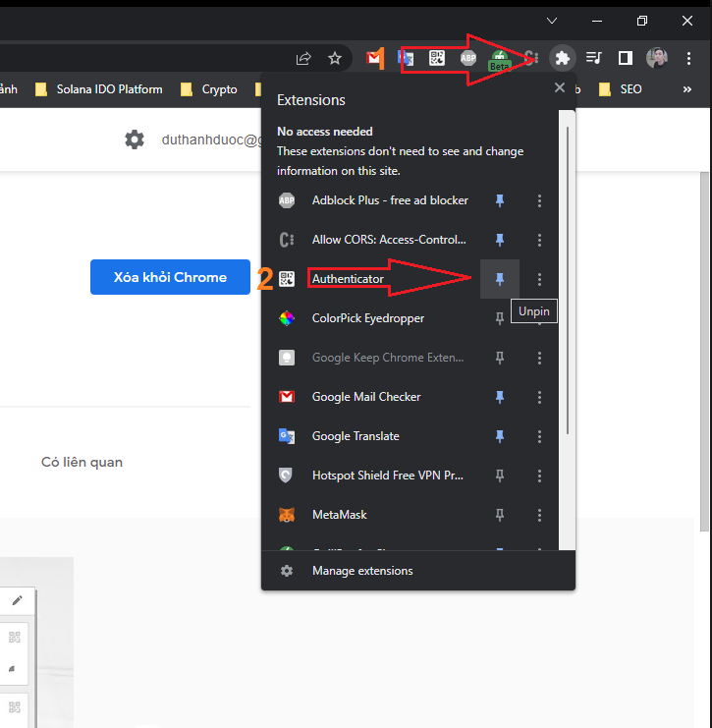The width and height of the screenshot is (712, 728).
Task: Open more options for Google Mail Checker
Action: (539, 397)
